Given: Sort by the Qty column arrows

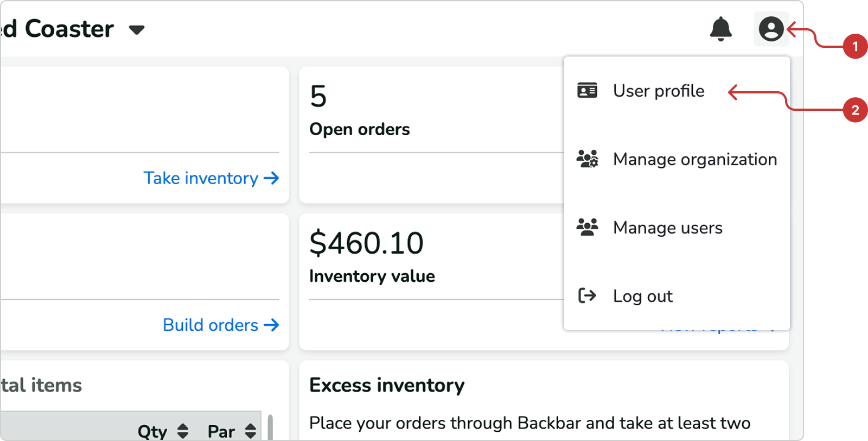Looking at the screenshot, I should 183,431.
